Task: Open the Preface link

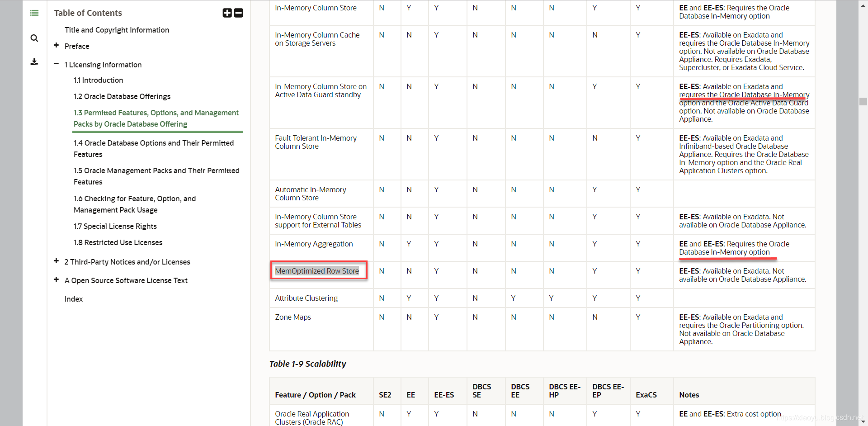Action: (77, 46)
